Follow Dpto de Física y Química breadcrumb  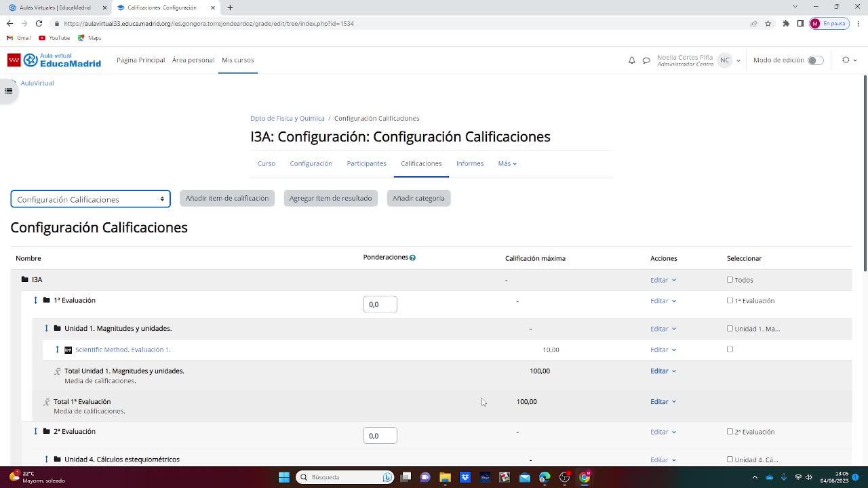[288, 118]
